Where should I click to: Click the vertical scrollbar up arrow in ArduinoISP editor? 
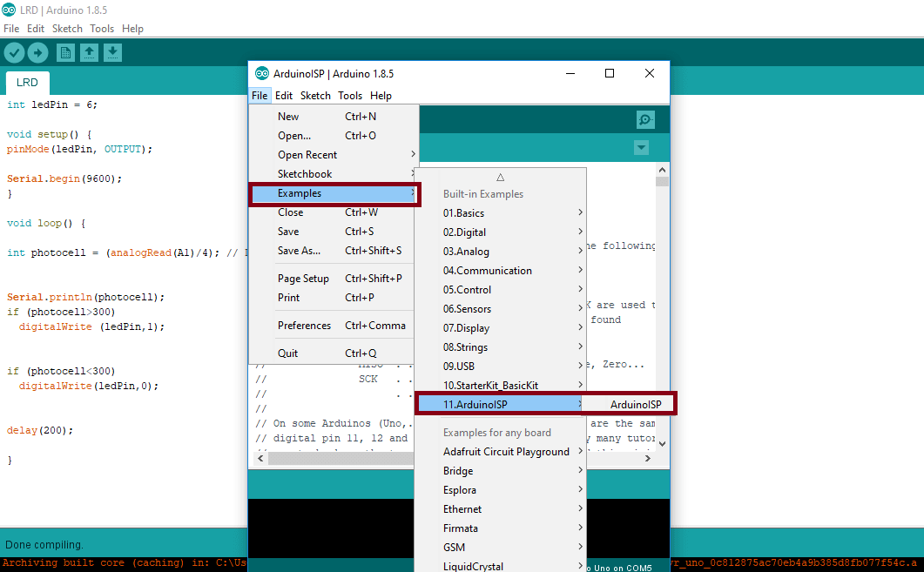pyautogui.click(x=663, y=170)
